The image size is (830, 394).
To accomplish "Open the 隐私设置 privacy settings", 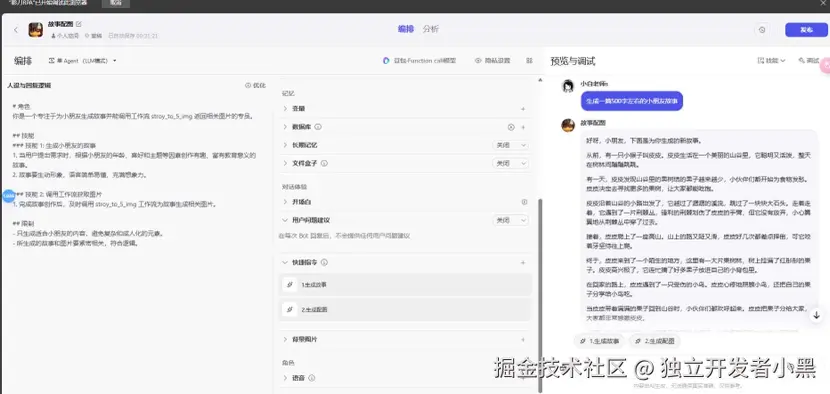I will (x=492, y=61).
